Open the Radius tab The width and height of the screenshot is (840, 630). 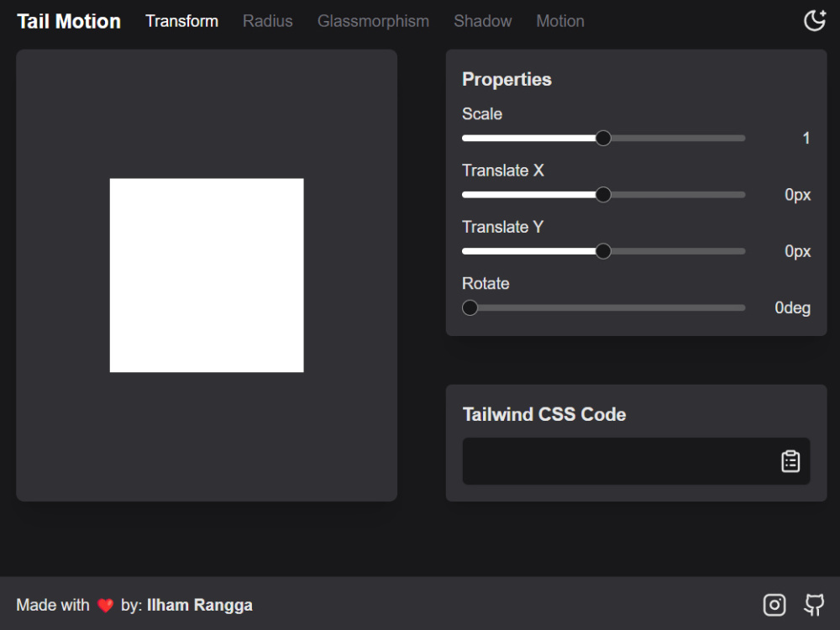(267, 21)
